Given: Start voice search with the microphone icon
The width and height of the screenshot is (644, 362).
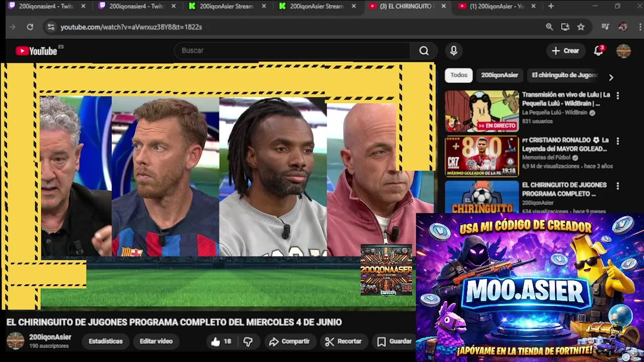Looking at the screenshot, I should pyautogui.click(x=454, y=50).
